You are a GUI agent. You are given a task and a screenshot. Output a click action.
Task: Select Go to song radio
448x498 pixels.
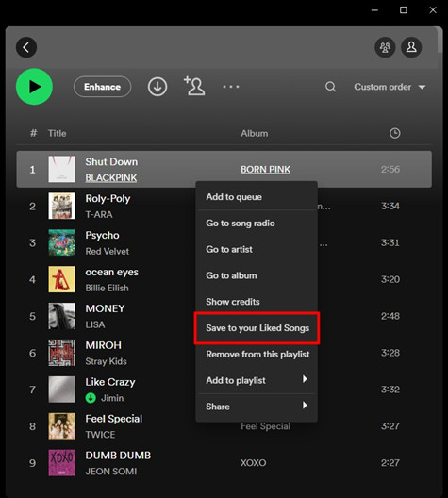point(257,224)
